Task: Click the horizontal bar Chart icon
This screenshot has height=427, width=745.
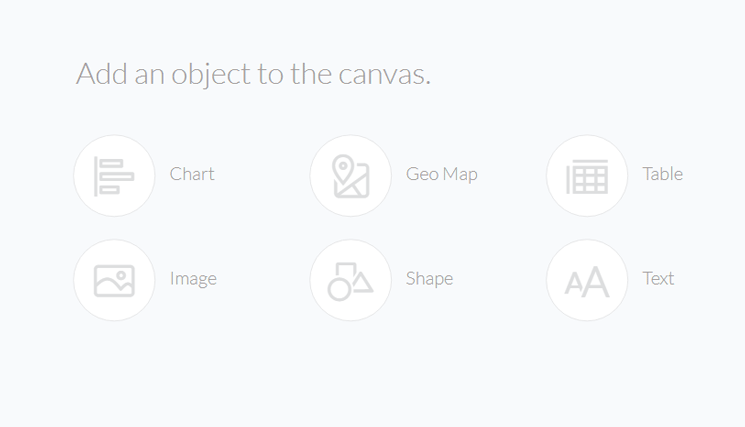Action: [114, 176]
